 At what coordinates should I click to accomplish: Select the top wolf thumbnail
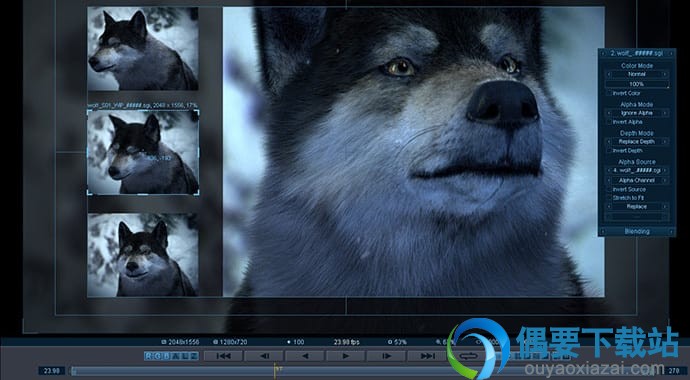click(143, 49)
